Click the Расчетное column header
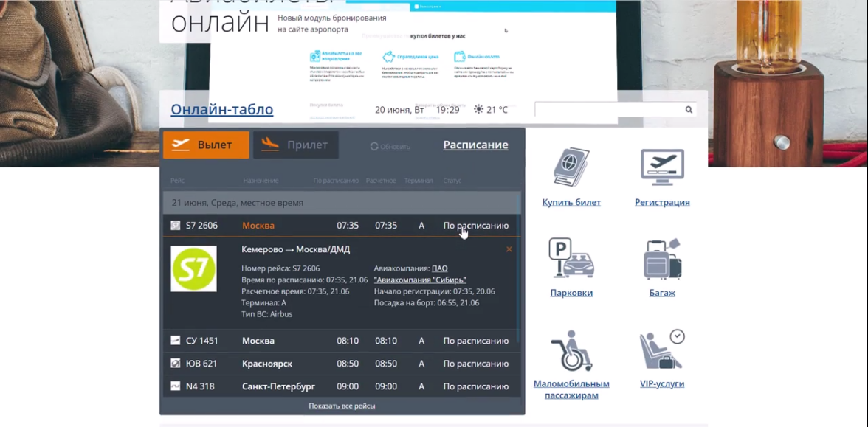868x427 pixels. (x=381, y=181)
